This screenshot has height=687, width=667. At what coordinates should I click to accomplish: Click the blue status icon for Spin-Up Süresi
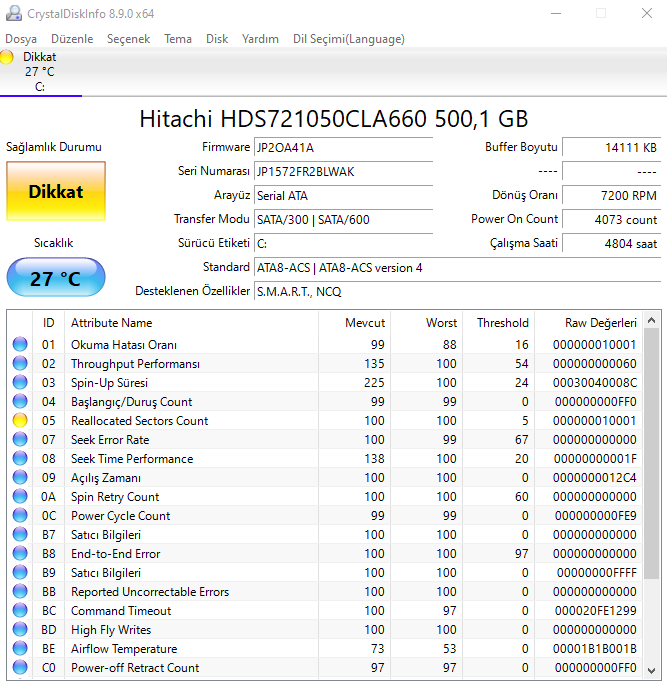pyautogui.click(x=20, y=382)
